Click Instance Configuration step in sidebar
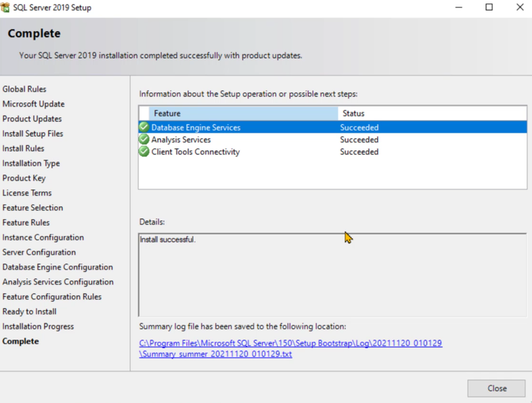This screenshot has width=532, height=403. (43, 237)
